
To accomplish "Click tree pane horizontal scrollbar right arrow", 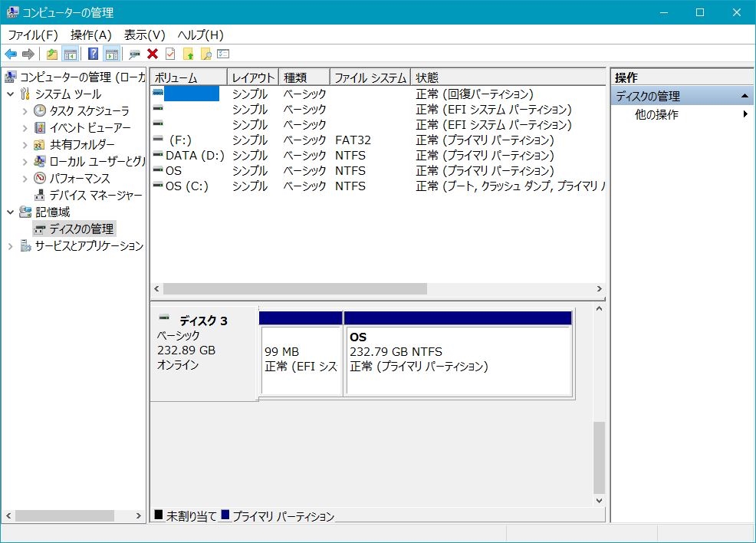I will coord(138,516).
